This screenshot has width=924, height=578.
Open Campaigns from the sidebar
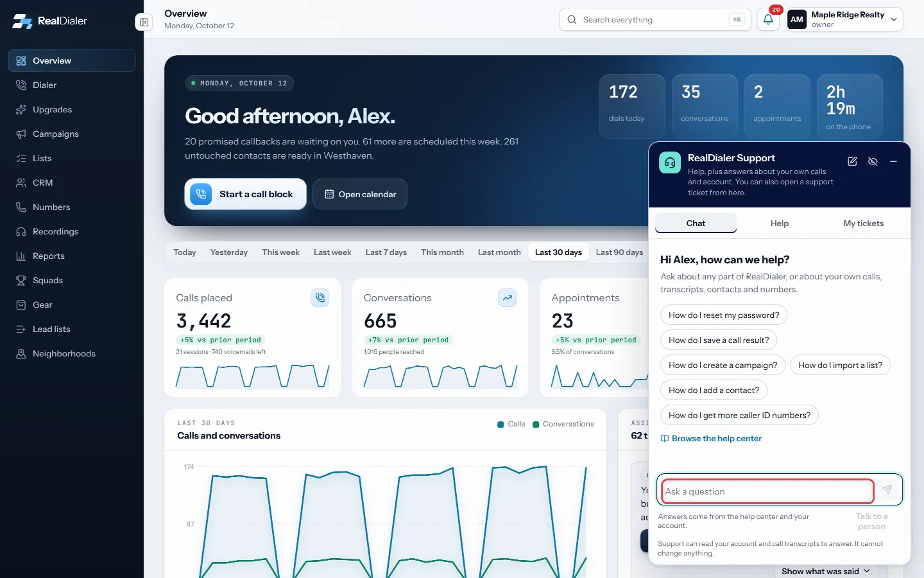72,134
